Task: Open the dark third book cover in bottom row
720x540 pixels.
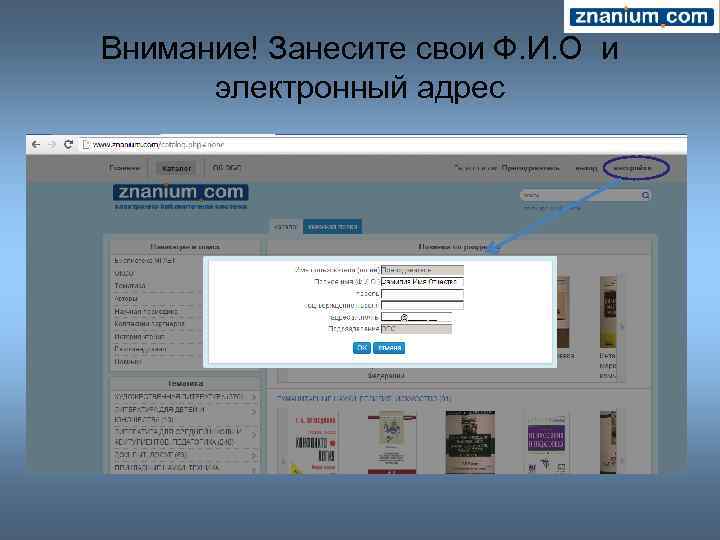Action: tap(470, 443)
